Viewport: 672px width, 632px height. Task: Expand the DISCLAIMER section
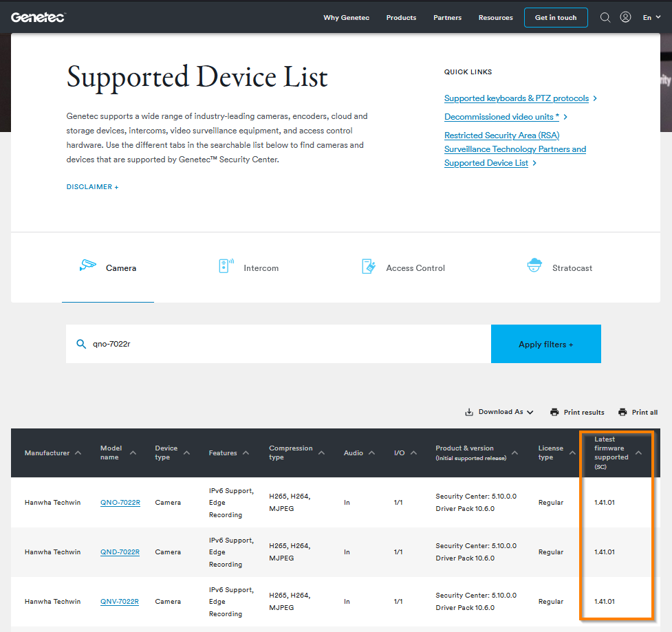point(92,187)
